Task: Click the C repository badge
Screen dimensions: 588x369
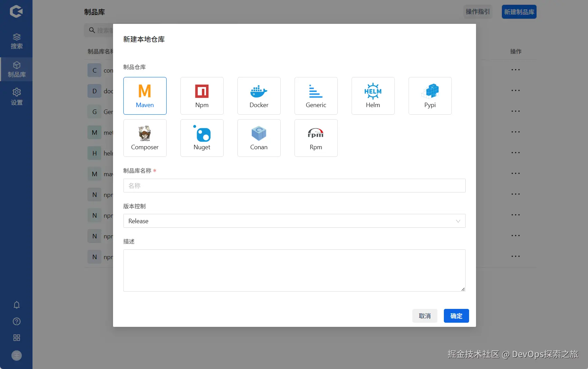Action: pyautogui.click(x=94, y=70)
